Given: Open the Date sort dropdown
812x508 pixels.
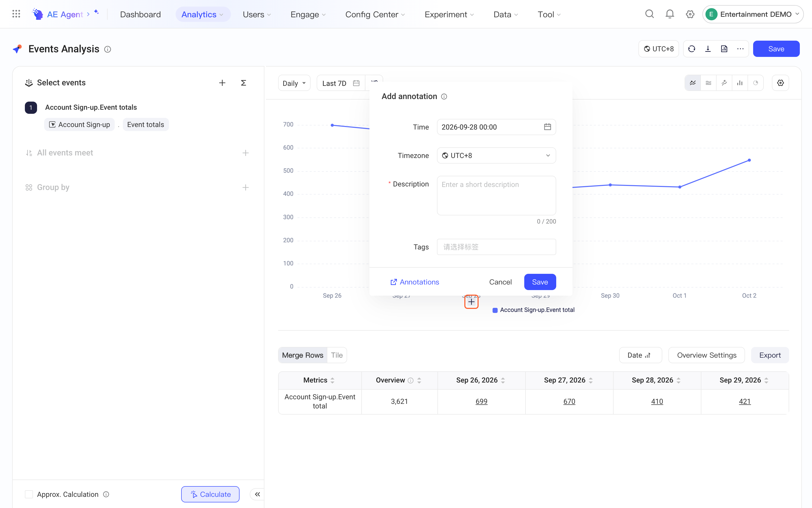Looking at the screenshot, I should (640, 355).
